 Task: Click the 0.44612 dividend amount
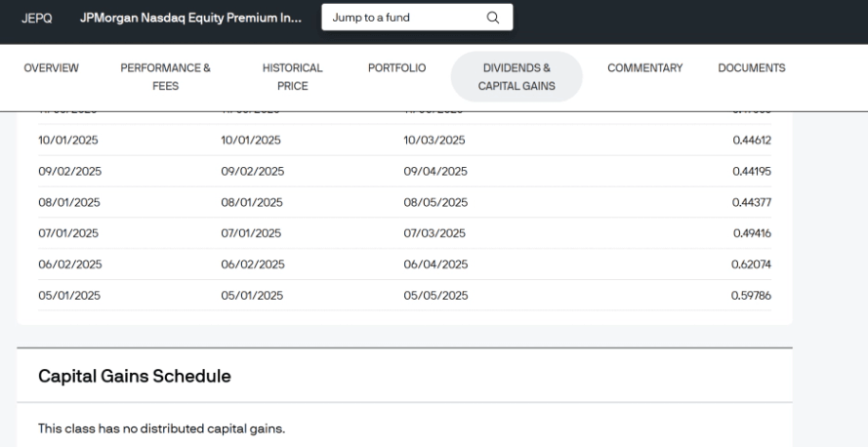751,140
